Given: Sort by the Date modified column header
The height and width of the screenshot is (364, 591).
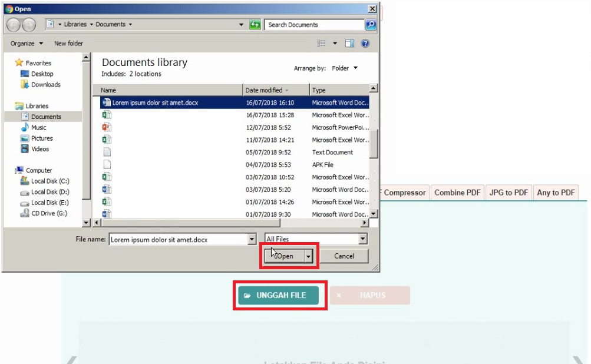Looking at the screenshot, I should coord(276,90).
